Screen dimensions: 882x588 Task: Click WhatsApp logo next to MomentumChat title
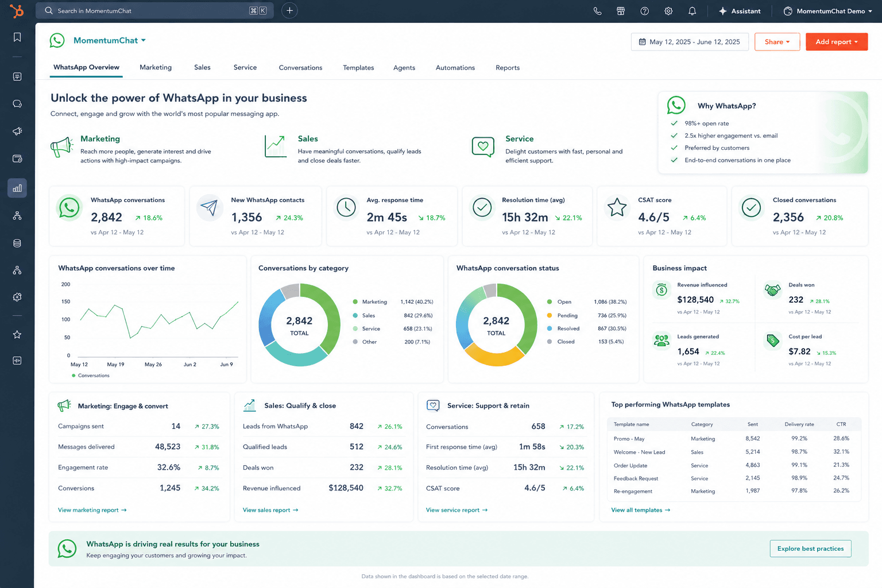click(57, 40)
